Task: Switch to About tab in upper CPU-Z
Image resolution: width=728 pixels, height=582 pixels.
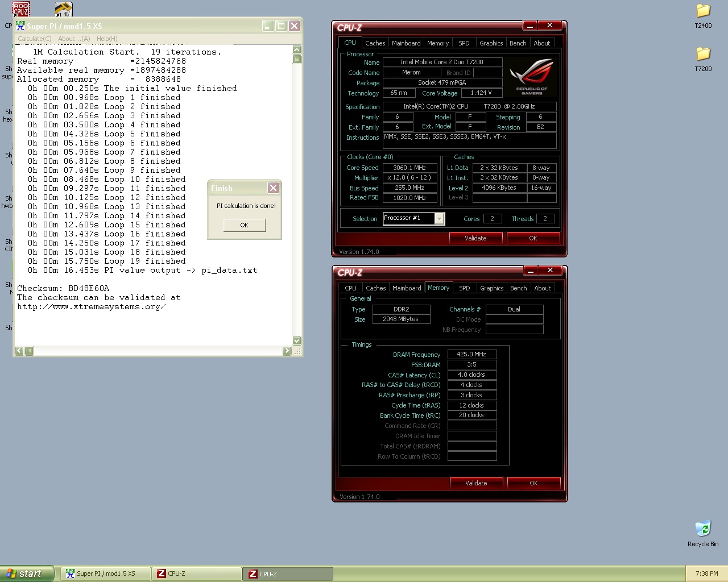Action: (x=541, y=43)
